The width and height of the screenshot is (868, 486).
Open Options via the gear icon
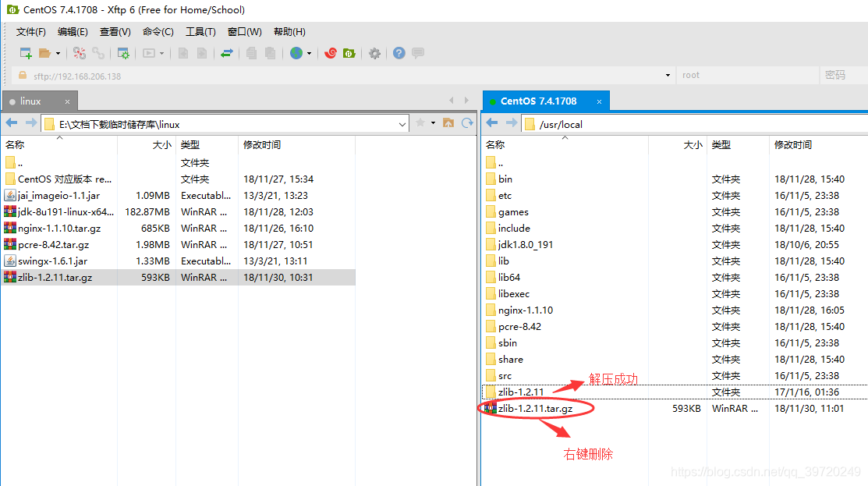pos(375,53)
